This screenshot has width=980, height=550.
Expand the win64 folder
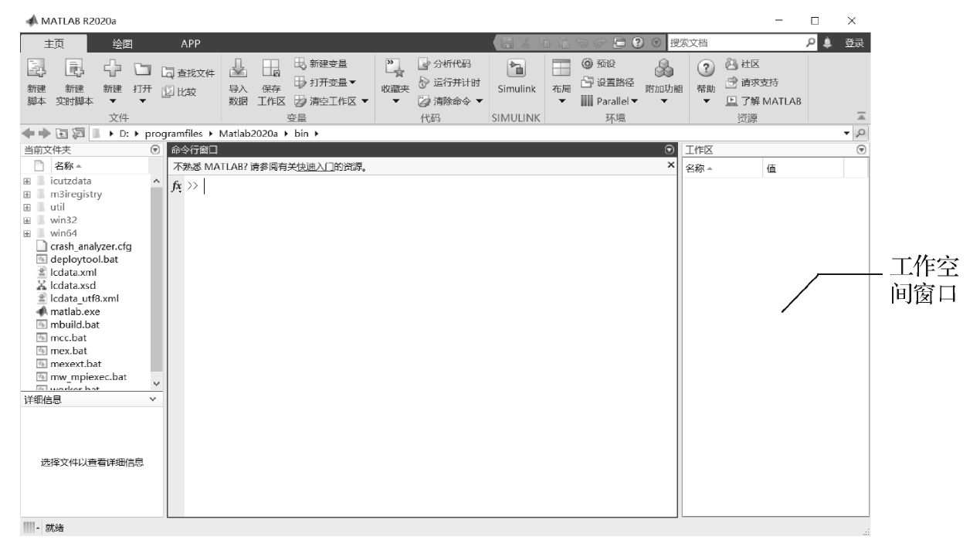click(x=27, y=233)
